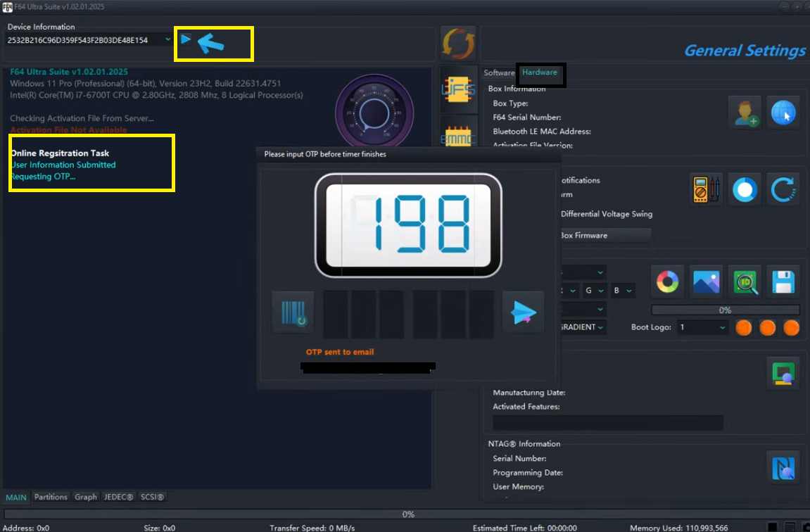The width and height of the screenshot is (810, 532).
Task: Switch to the Hardware tab
Action: pyautogui.click(x=539, y=72)
